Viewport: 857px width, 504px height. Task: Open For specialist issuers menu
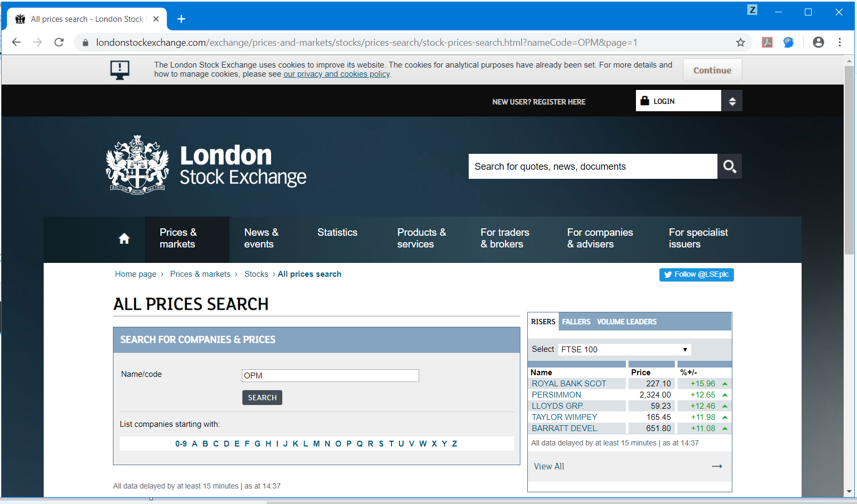tap(698, 238)
